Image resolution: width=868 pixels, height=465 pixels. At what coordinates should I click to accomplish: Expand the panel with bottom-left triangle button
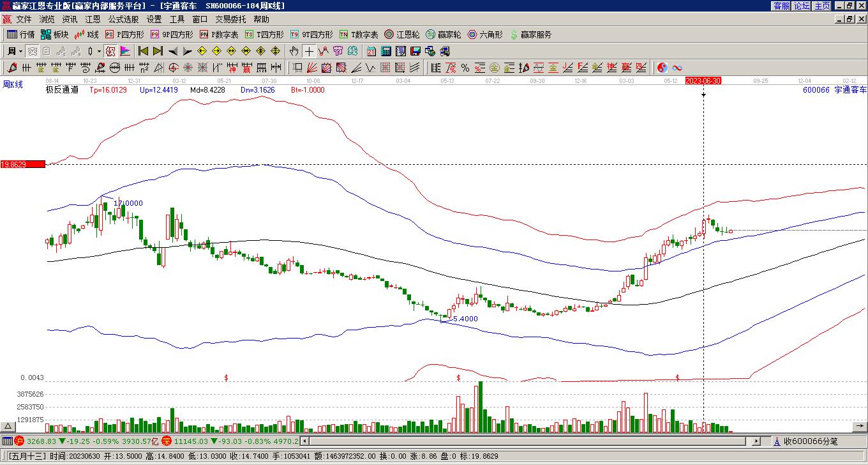tap(8, 427)
